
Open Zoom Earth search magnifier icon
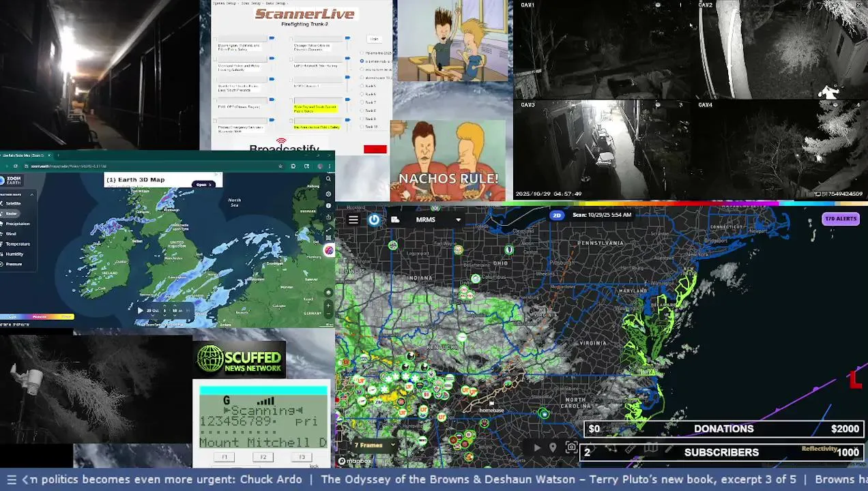coord(328,179)
